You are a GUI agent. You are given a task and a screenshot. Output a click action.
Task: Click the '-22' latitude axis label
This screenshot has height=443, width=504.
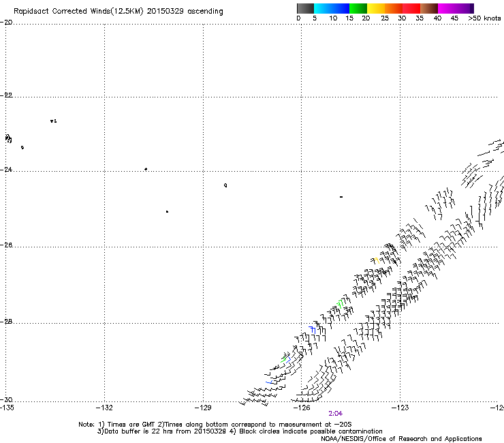pos(6,95)
